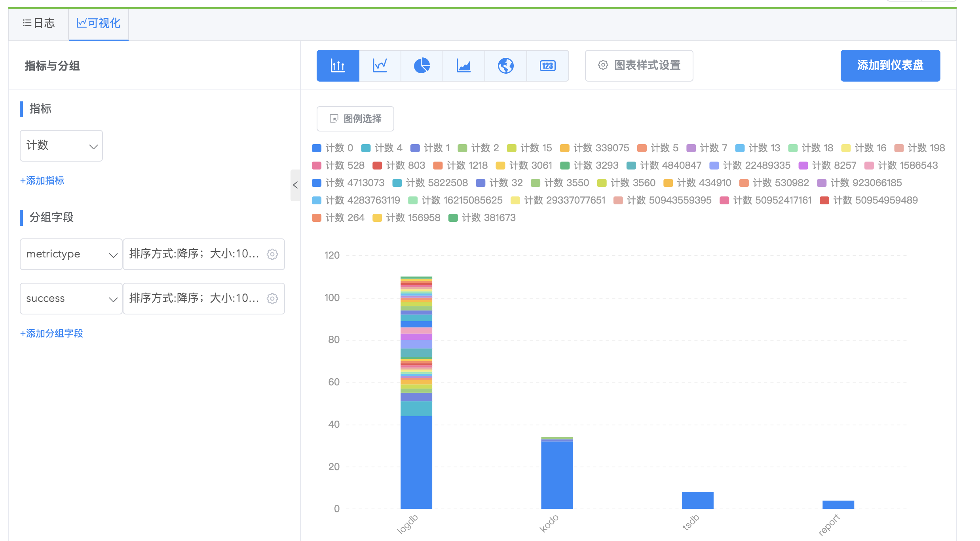Toggle legend item 计数 5
980x541 pixels.
pyautogui.click(x=658, y=148)
